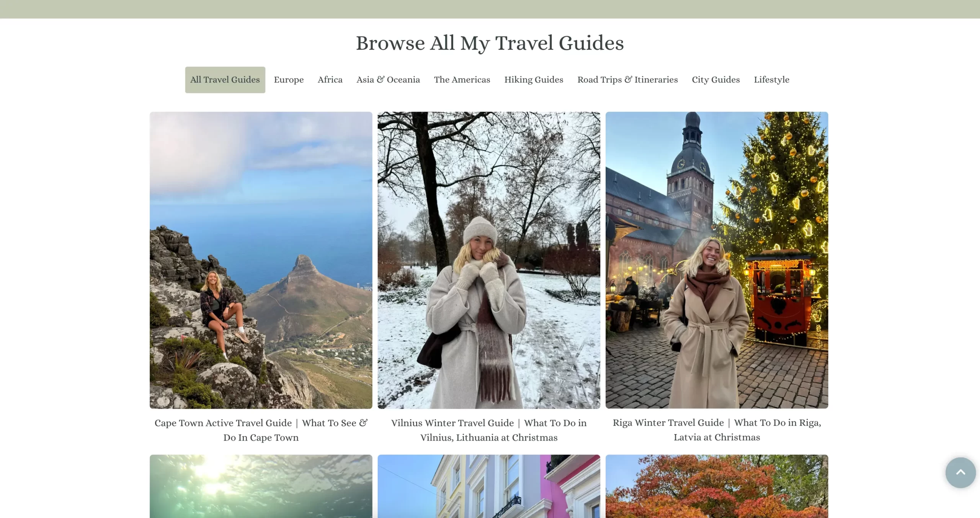980x518 pixels.
Task: Click the colorful pastel houses thumbnail
Action: (x=489, y=486)
